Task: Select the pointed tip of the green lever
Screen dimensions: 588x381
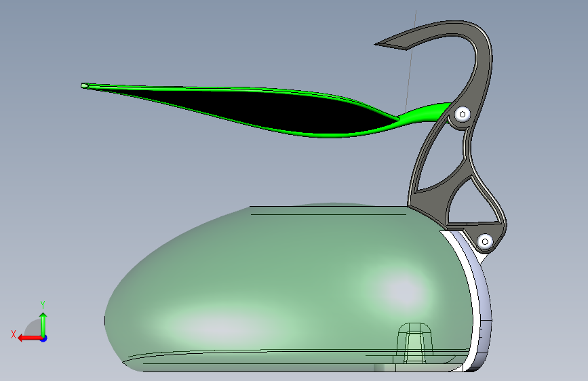Action: pos(85,86)
